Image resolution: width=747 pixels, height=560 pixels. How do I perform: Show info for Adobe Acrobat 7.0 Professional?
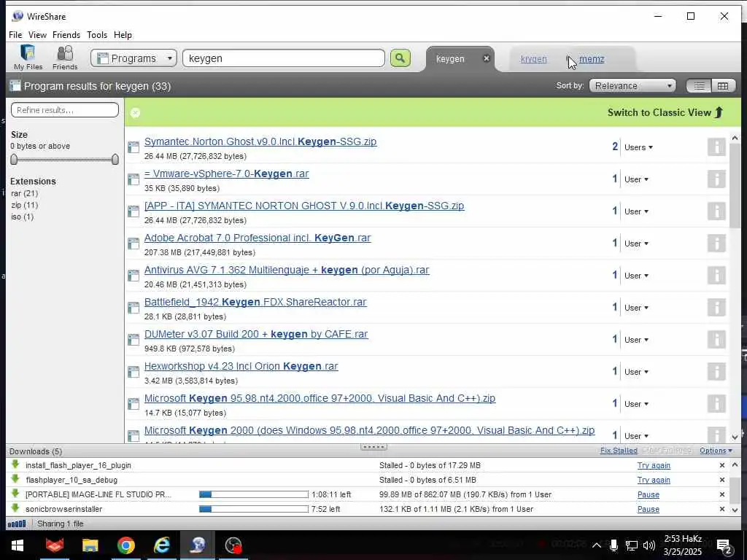pos(716,243)
